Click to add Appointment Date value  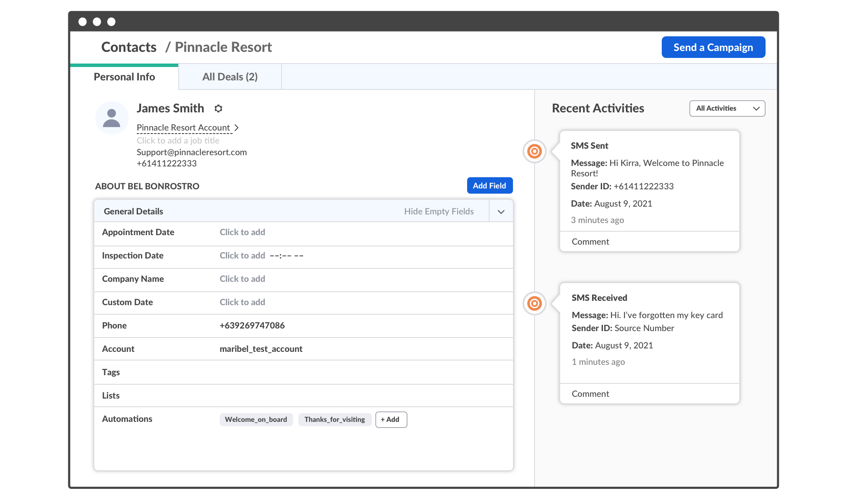pos(242,232)
